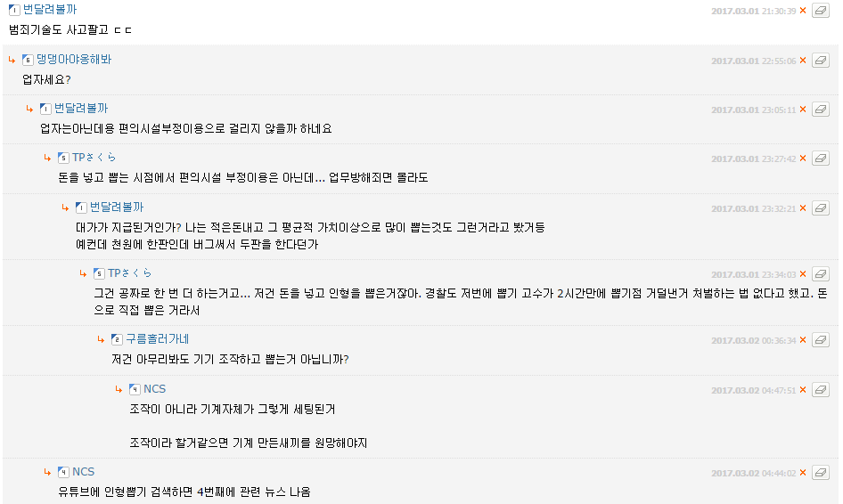Delete the comment timestamped 23:27:42 with the X

click(803, 159)
